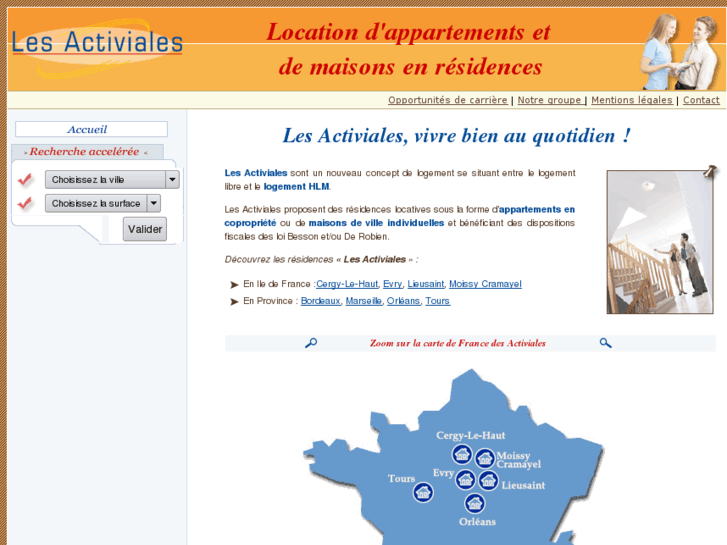Viewport: 727px width, 545px height.
Task: Click the Evry label on the map
Action: pos(443,473)
